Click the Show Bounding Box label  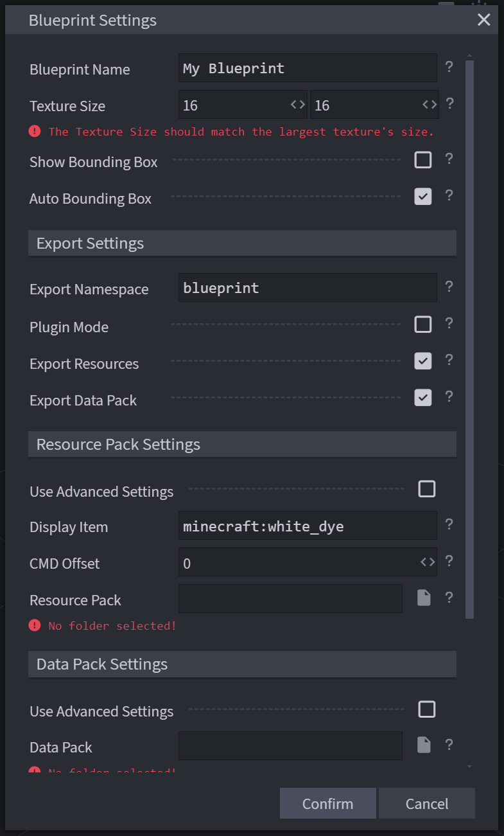point(93,162)
